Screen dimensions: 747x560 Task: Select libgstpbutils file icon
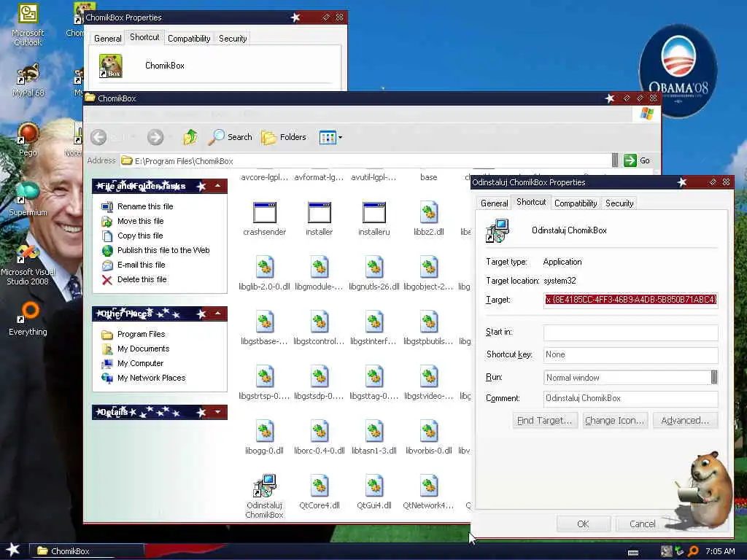click(x=429, y=328)
